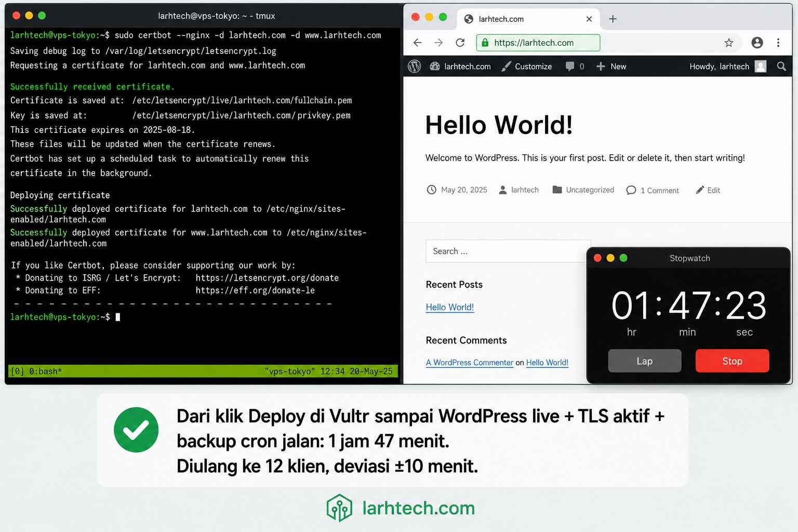Close the Stopwatch window with the red button

(x=597, y=258)
